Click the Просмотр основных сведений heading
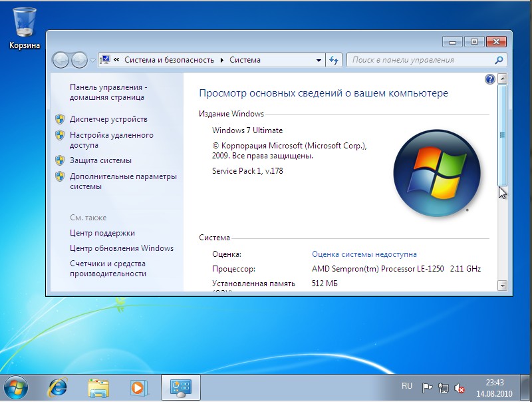The width and height of the screenshot is (532, 402). 323,93
